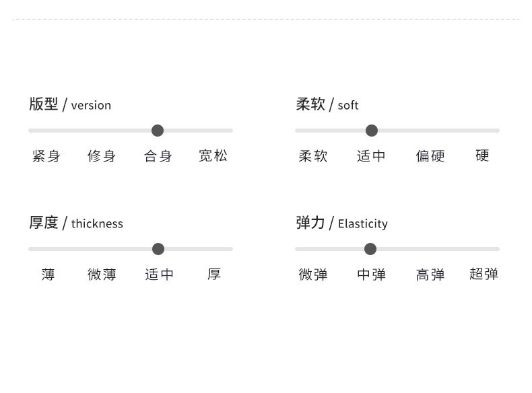Screen dimensions: 532x393
Task: Select the 微弹 elasticity label
Action: 313,275
